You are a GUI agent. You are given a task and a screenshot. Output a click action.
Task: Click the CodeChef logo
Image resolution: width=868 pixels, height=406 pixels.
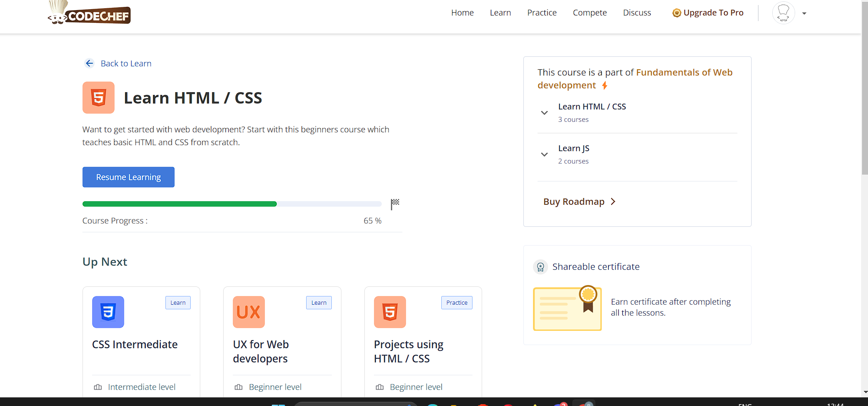pyautogui.click(x=89, y=13)
